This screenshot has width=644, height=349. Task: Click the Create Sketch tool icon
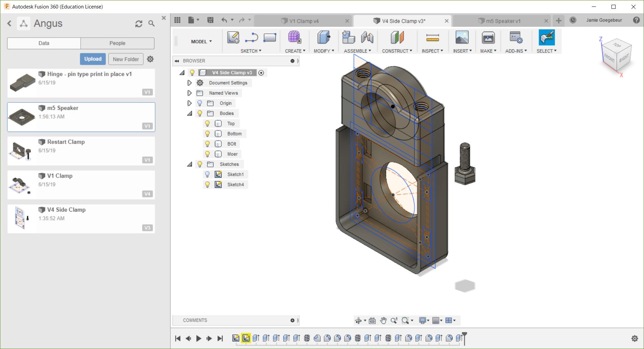click(233, 37)
